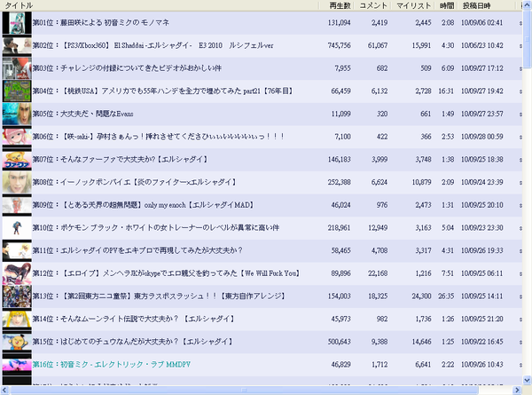Open thumbnail of 第10位 ポケモン video
Image resolution: width=532 pixels, height=395 pixels.
click(x=17, y=227)
